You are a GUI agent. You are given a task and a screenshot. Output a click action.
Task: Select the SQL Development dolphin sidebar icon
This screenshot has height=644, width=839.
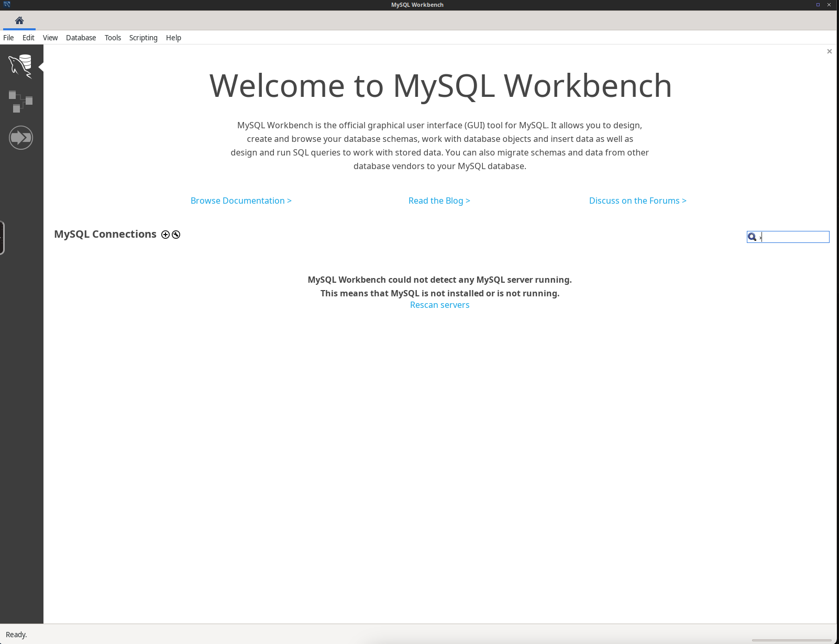click(21, 66)
